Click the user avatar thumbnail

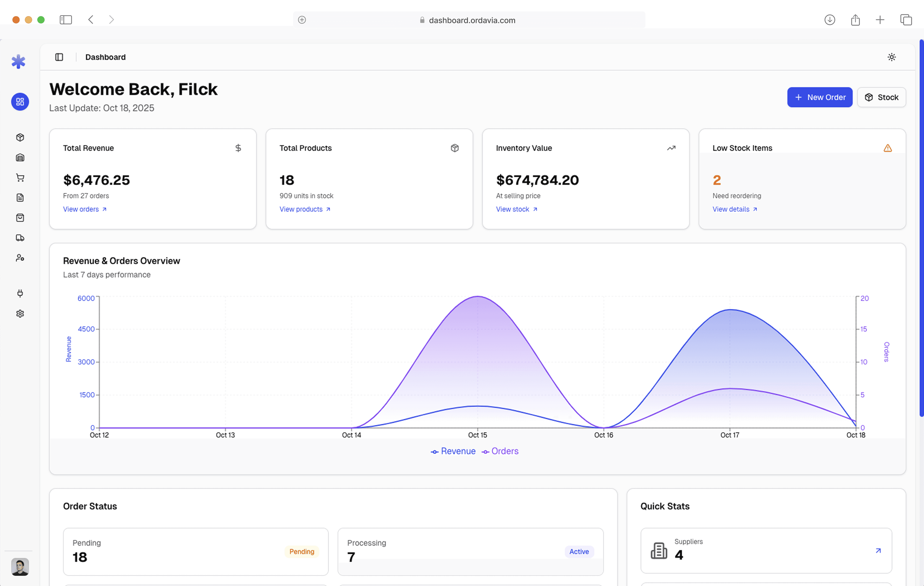[x=20, y=567]
